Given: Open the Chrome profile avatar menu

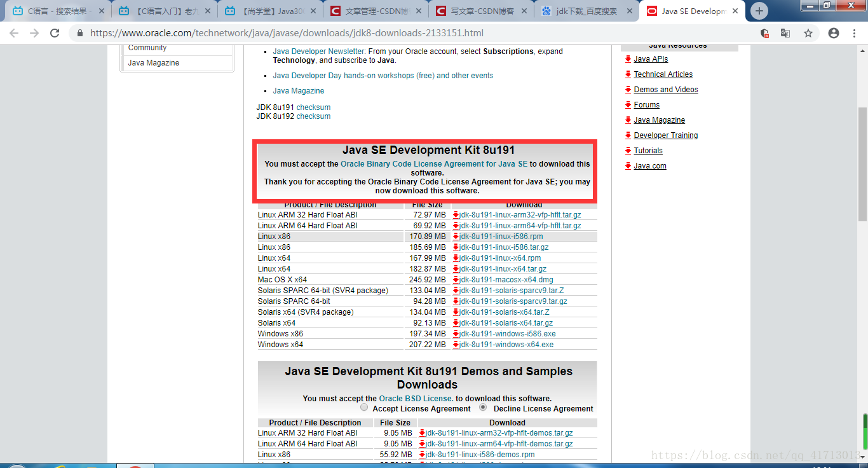Looking at the screenshot, I should [834, 33].
